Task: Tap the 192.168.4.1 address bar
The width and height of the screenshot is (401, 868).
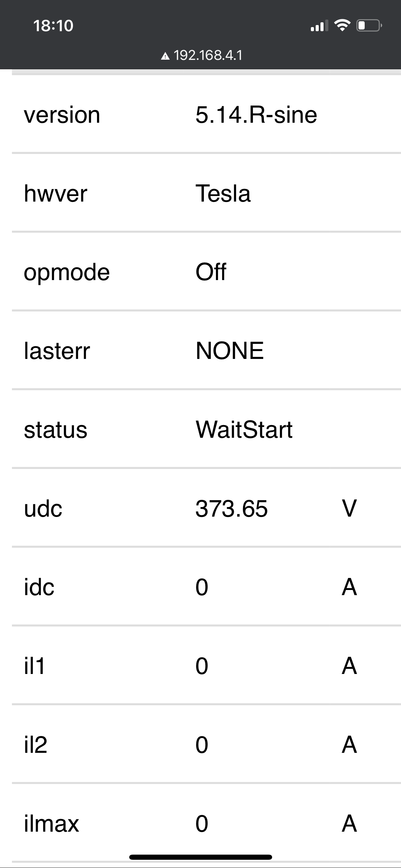Action: (x=208, y=55)
